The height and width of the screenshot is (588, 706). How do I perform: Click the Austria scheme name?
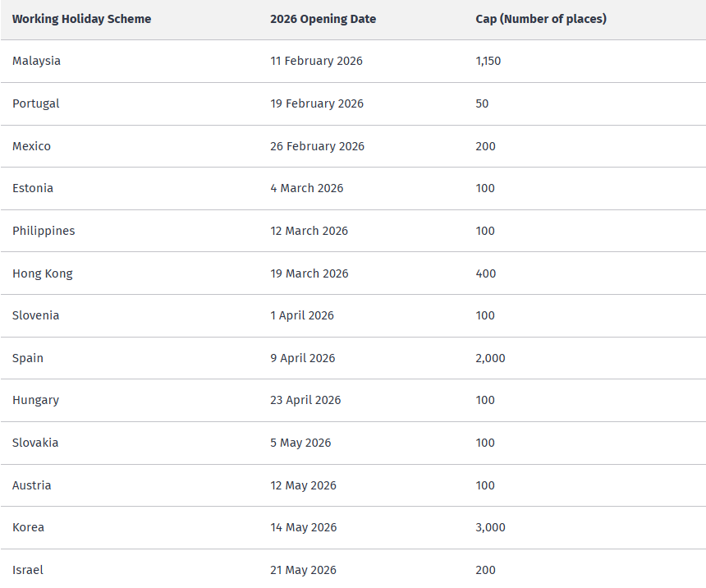pyautogui.click(x=32, y=485)
